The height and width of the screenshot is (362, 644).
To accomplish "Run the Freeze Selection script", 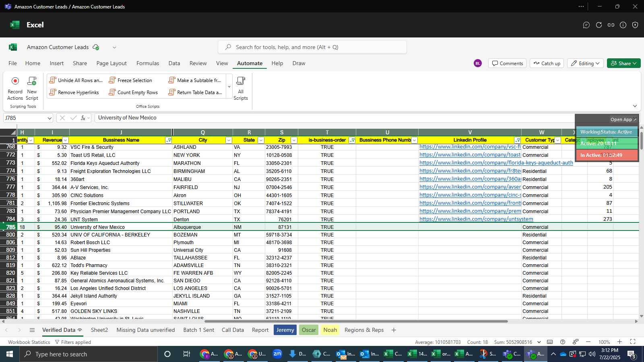I will pos(130,80).
